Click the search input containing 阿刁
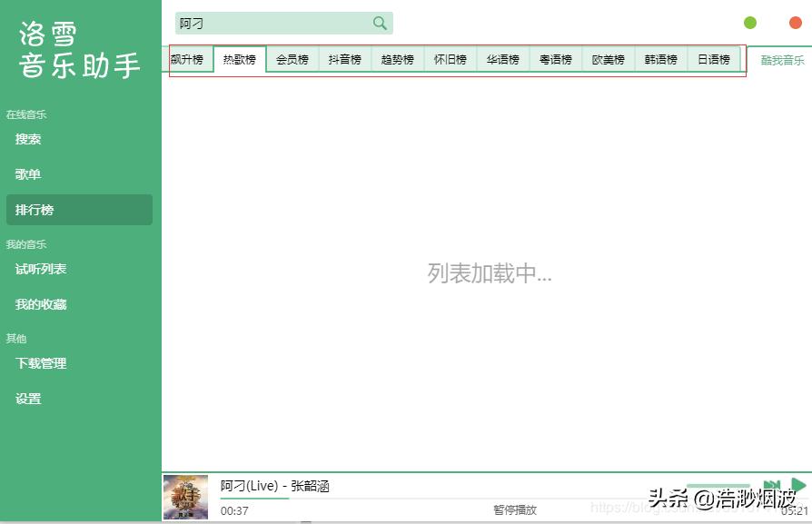Viewport: 812px width, 524px height. [x=272, y=22]
